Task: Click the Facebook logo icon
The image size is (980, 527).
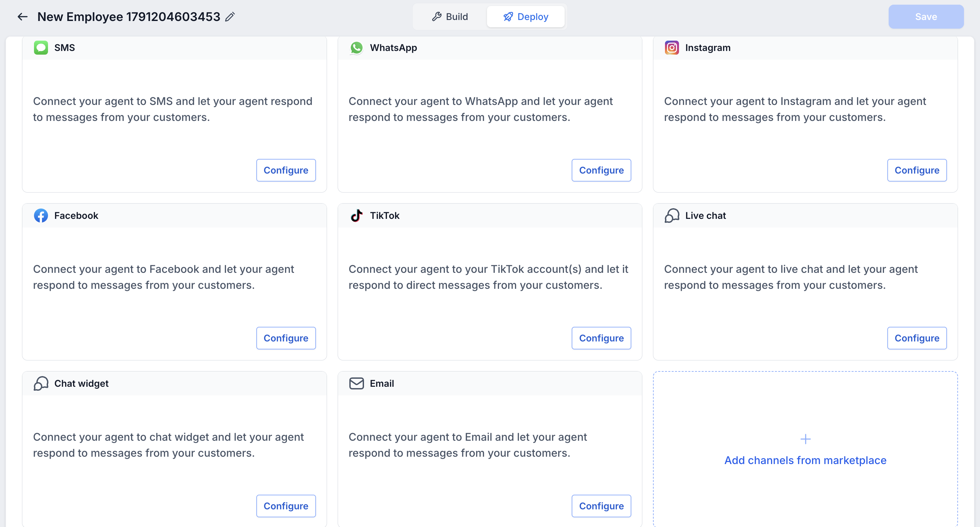Action: click(x=41, y=216)
